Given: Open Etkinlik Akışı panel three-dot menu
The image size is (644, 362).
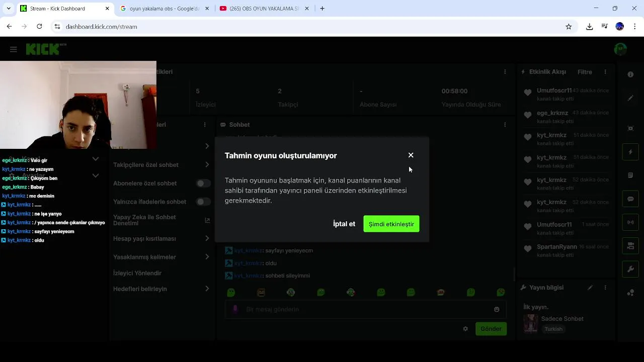Looking at the screenshot, I should 605,72.
